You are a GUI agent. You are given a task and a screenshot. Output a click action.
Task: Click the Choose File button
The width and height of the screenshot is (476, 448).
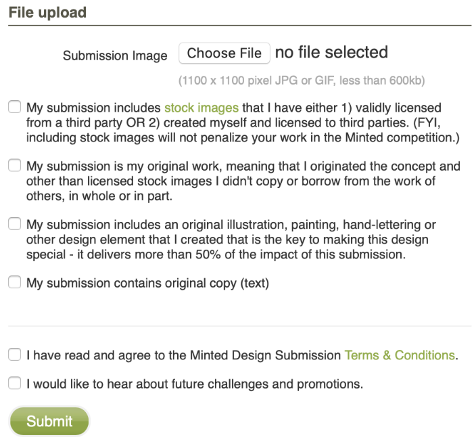(x=224, y=53)
